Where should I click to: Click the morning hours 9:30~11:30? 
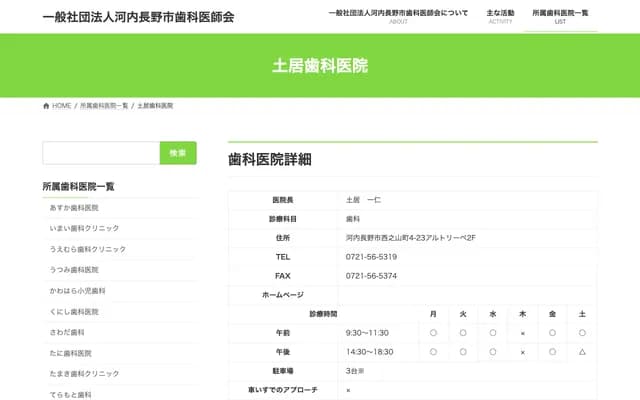(367, 333)
